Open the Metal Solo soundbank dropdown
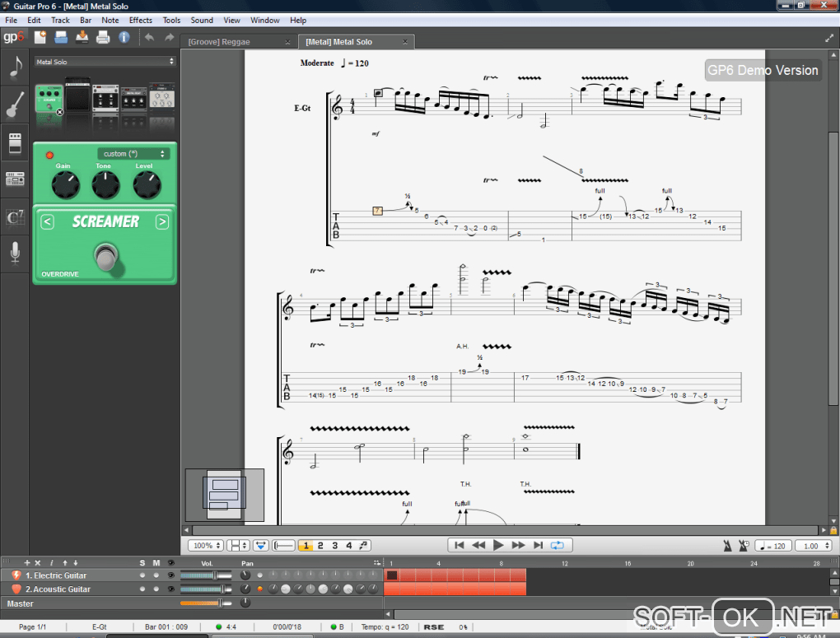 pyautogui.click(x=105, y=62)
